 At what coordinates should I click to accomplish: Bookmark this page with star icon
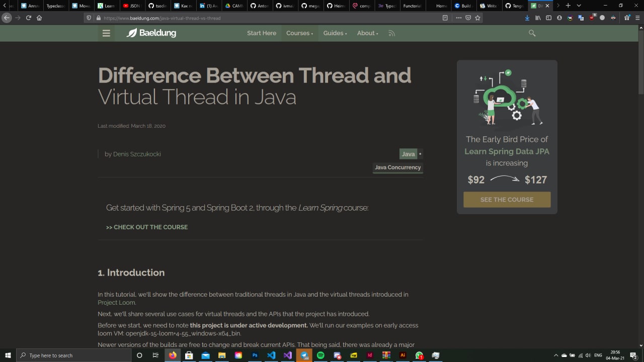[x=477, y=18]
